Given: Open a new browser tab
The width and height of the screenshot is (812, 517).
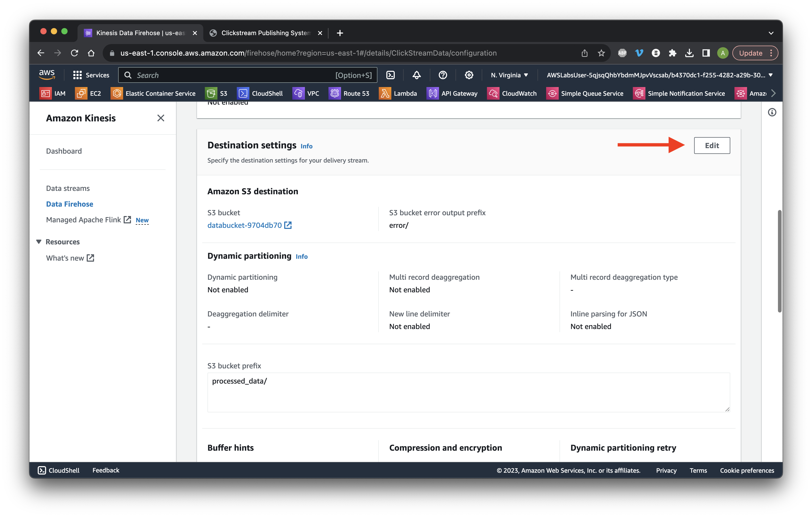Looking at the screenshot, I should [x=340, y=33].
